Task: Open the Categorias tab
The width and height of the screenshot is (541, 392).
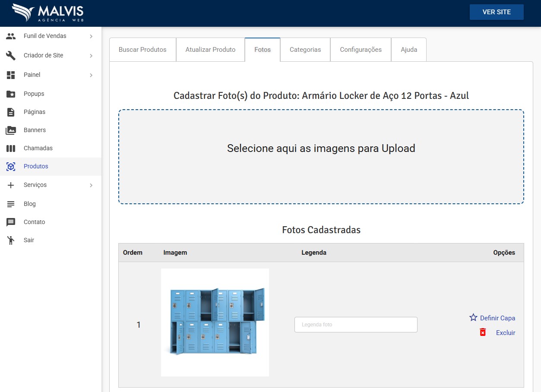Action: [x=305, y=50]
